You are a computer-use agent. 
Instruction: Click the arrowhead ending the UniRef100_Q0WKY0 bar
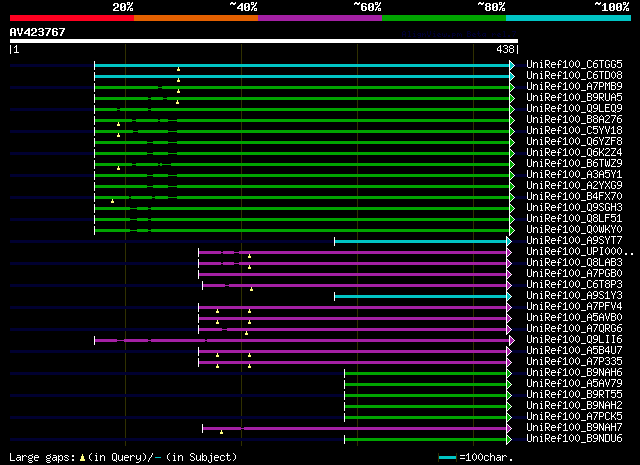[x=512, y=230]
